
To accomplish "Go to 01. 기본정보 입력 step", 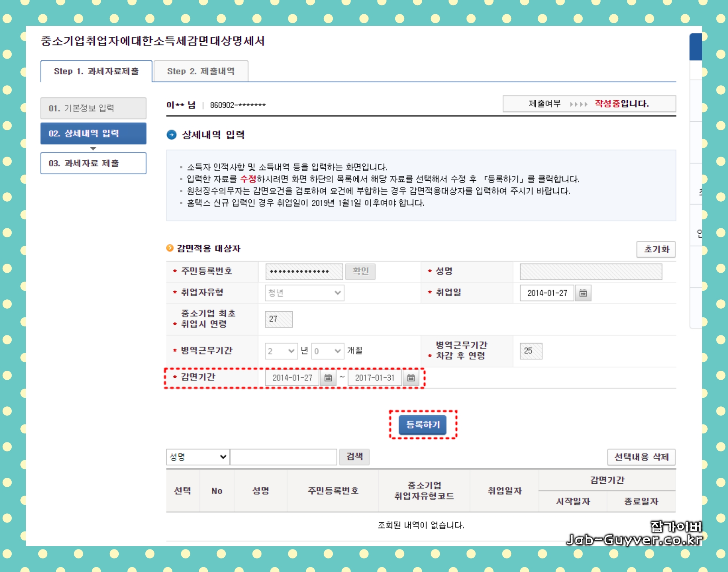I will click(93, 108).
